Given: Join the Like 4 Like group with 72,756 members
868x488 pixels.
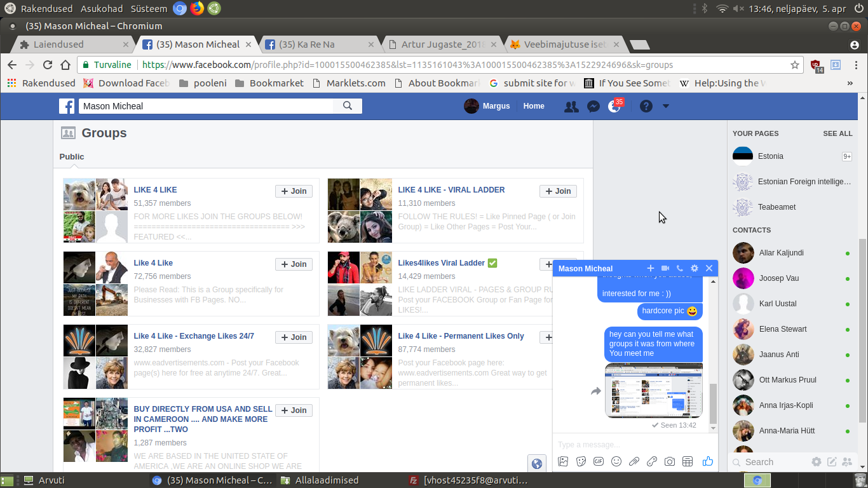Looking at the screenshot, I should click(294, 264).
